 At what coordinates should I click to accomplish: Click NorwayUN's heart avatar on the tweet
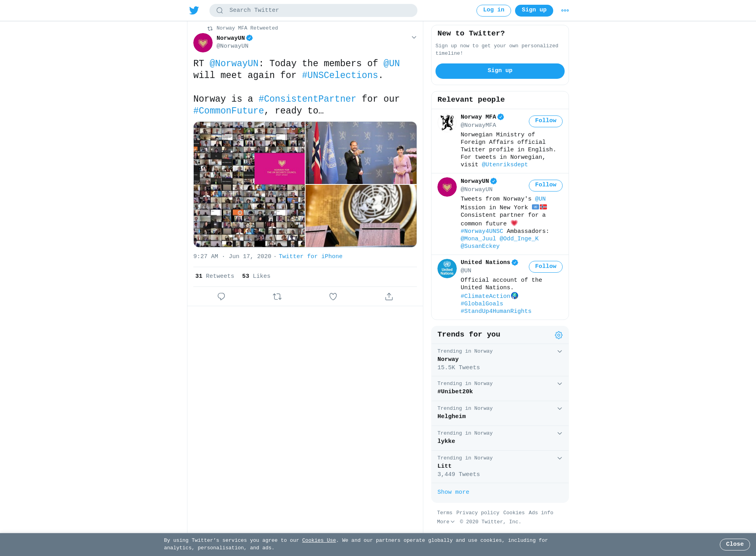click(x=203, y=43)
